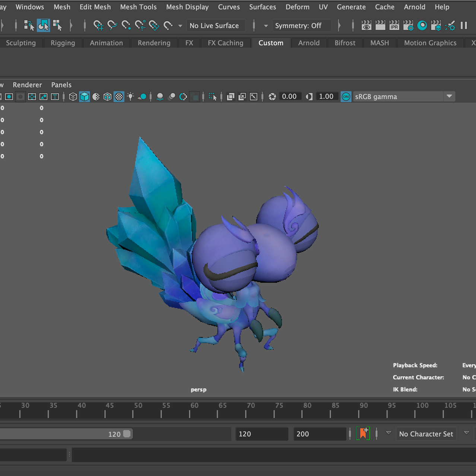Screen dimensions: 476x476
Task: Open the Render Setup editor icon
Action: pos(436,25)
